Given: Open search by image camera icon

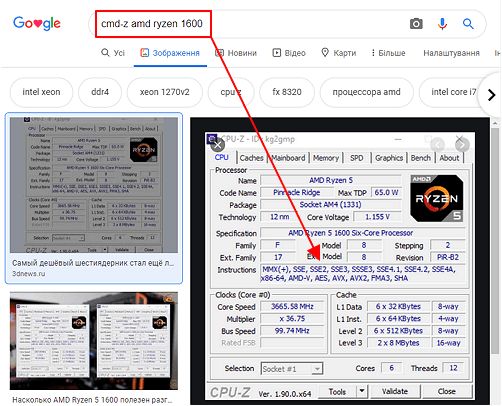Looking at the screenshot, I should point(416,24).
